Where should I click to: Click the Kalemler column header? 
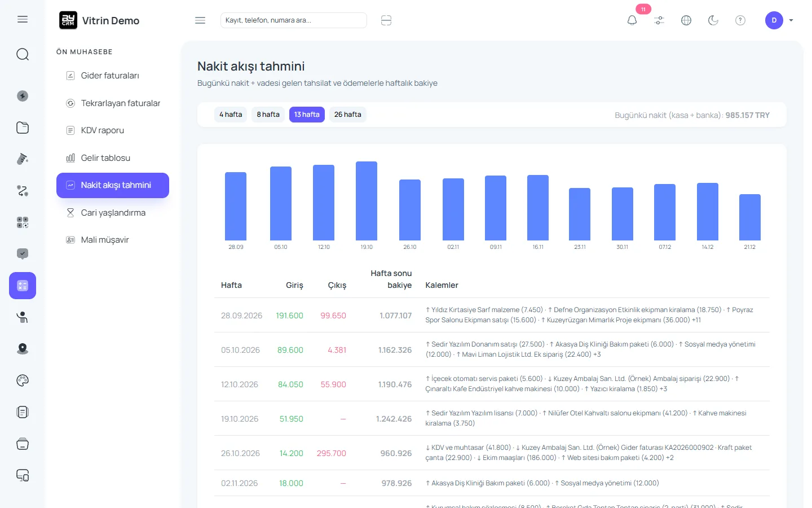[x=442, y=285]
